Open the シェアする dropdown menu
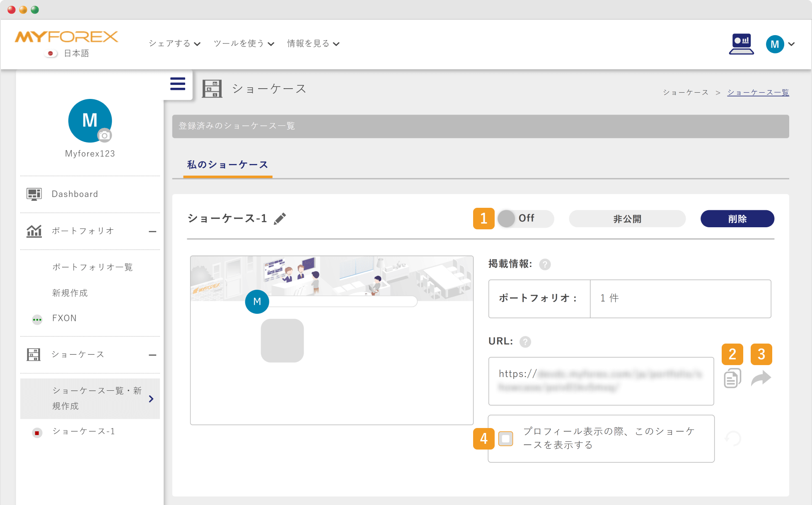 click(x=174, y=43)
